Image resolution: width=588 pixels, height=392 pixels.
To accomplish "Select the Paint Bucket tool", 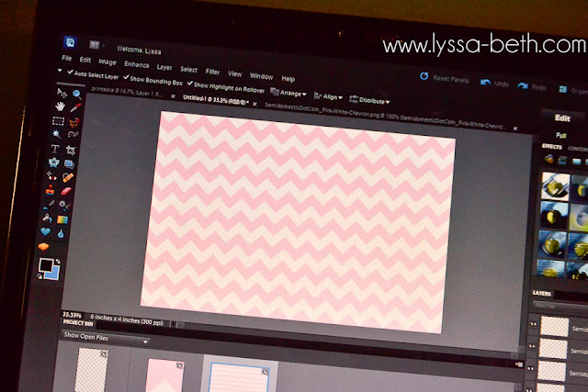I will click(47, 218).
